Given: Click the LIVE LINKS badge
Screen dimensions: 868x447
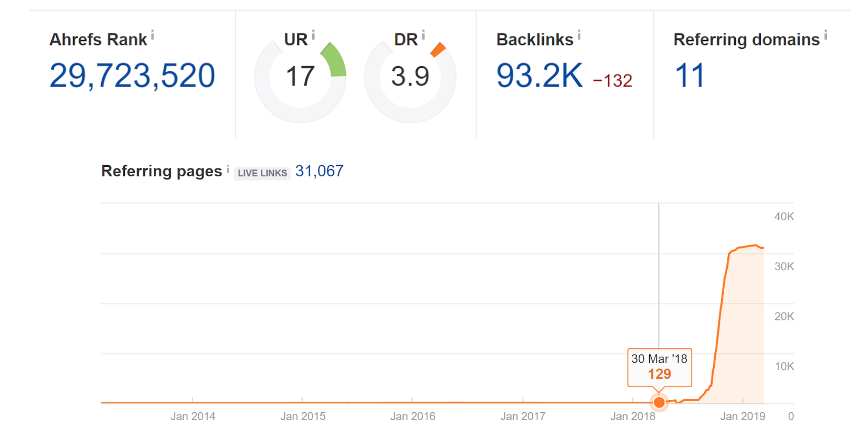Looking at the screenshot, I should click(x=262, y=173).
